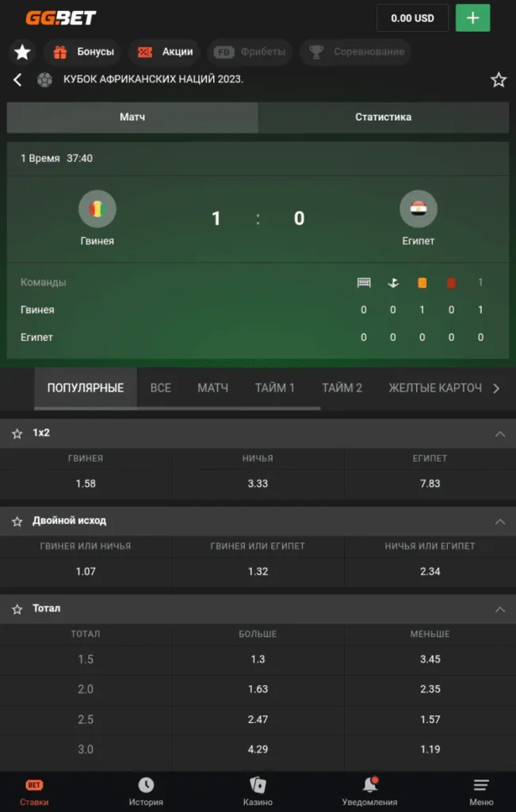Collapse the Тотал section

pyautogui.click(x=500, y=610)
